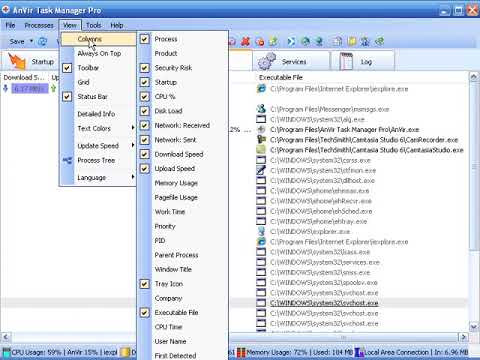This screenshot has width=480, height=360.
Task: Click the ctfmon.exe pen icon
Action: pos(261,170)
